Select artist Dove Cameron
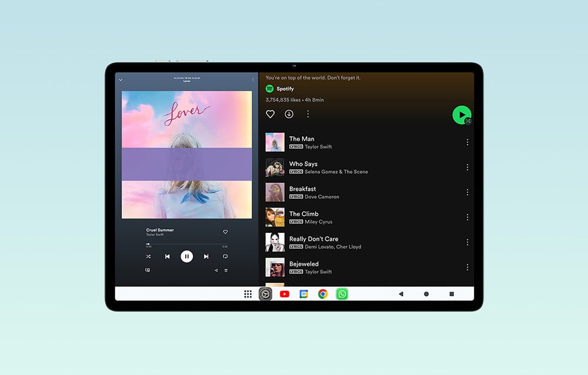The width and height of the screenshot is (588, 375). [322, 197]
